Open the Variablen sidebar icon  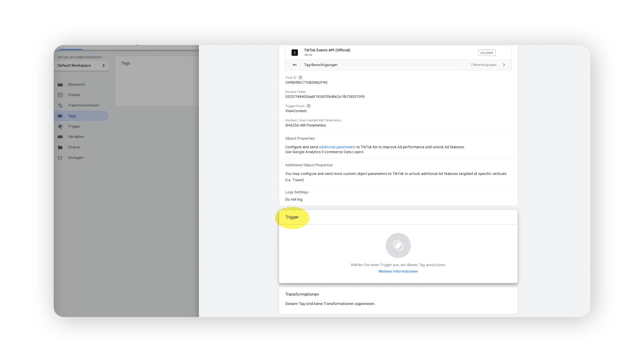(60, 137)
